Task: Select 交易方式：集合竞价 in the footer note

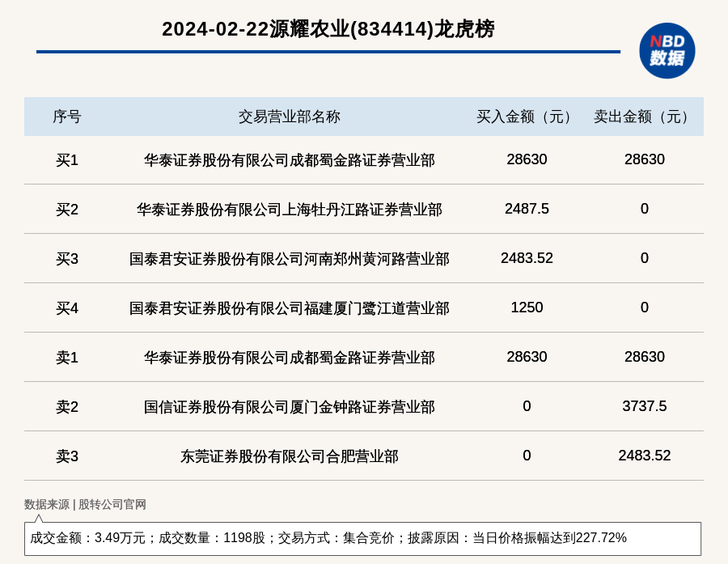Action: (x=336, y=537)
